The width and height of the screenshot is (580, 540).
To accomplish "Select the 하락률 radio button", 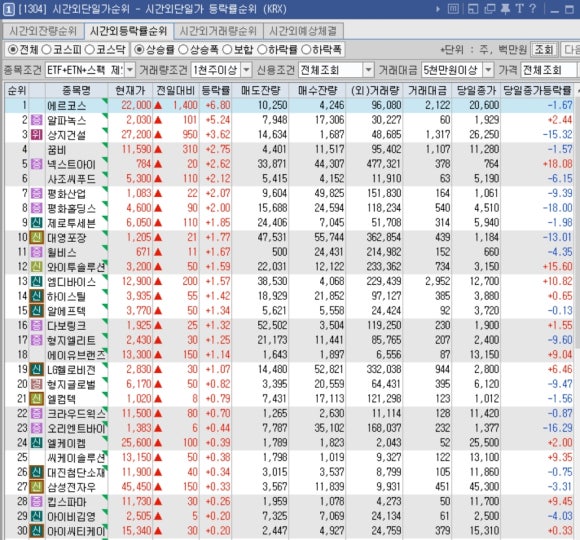I will [262, 50].
